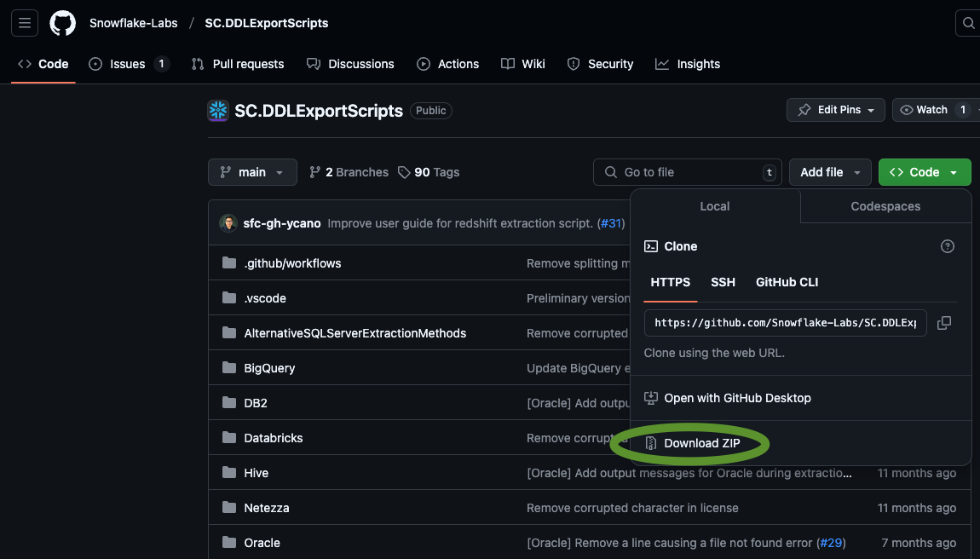The width and height of the screenshot is (980, 559).
Task: Click the Snowflake repository avatar icon
Action: coord(218,111)
